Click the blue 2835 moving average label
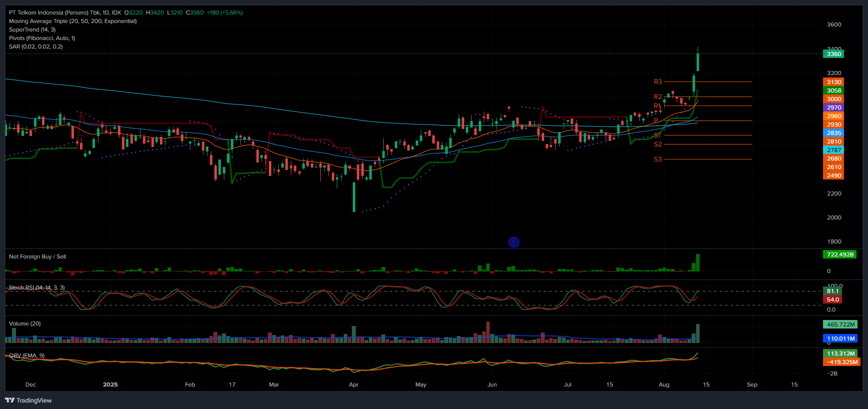The image size is (868, 409). 834,133
